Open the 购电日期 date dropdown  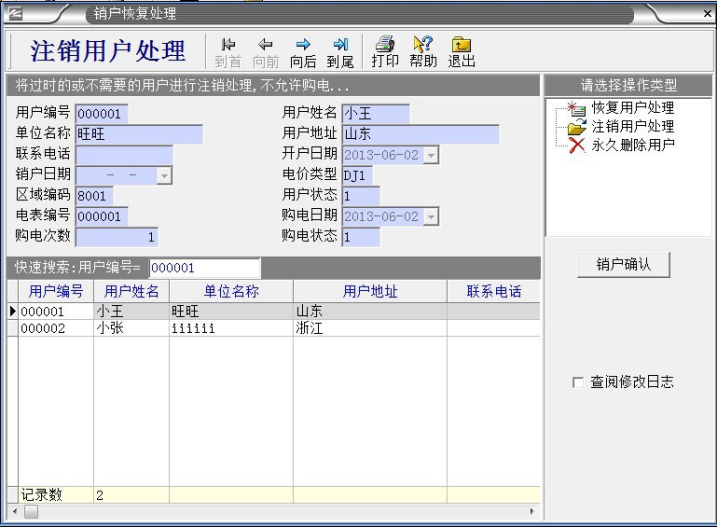pyautogui.click(x=430, y=217)
